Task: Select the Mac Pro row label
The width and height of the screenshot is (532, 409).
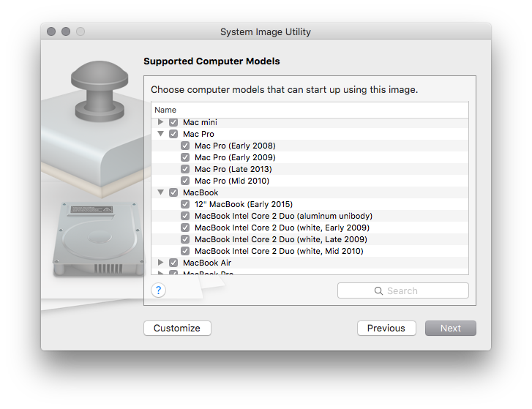Action: point(198,134)
